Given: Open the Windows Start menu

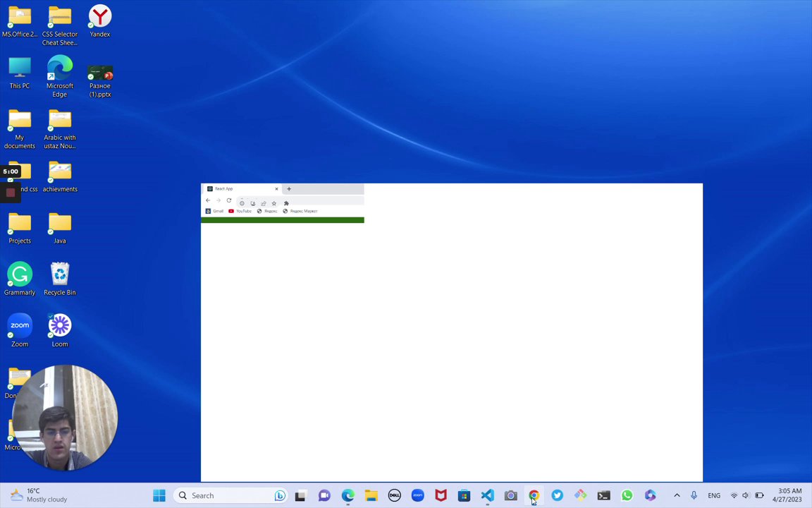Looking at the screenshot, I should 159,495.
